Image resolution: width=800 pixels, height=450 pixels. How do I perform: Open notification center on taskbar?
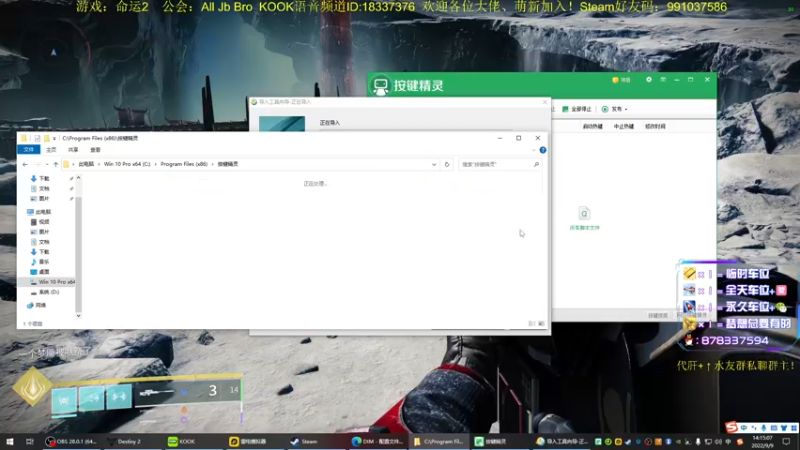click(x=786, y=441)
